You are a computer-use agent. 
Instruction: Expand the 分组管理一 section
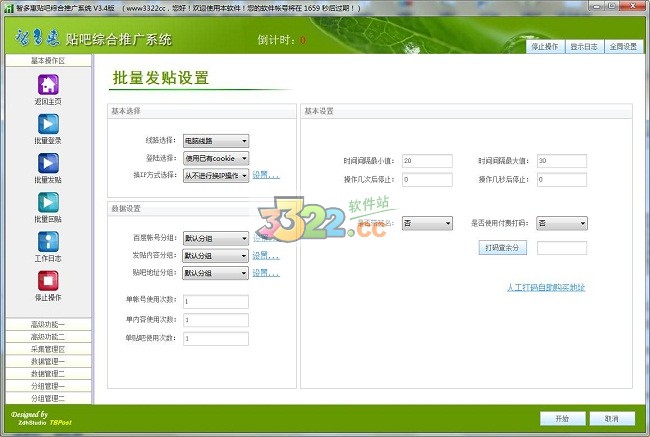(x=48, y=386)
